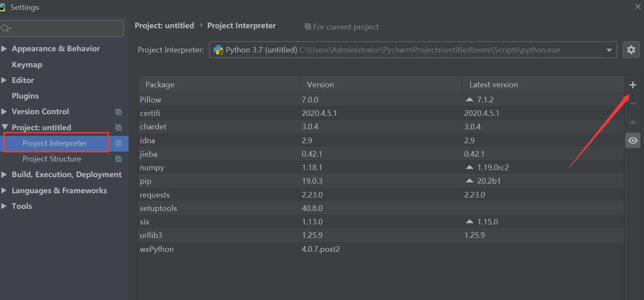Expand the Tools section arrow
The width and height of the screenshot is (644, 300).
4,206
